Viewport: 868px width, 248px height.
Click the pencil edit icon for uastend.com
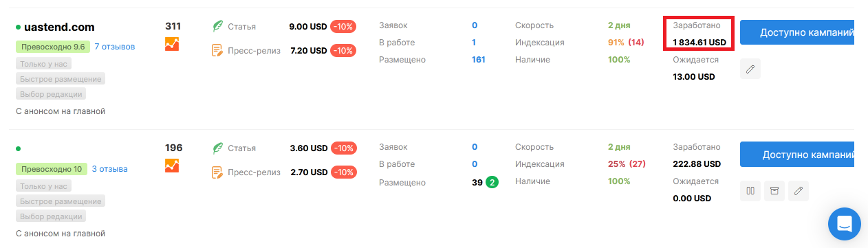click(x=750, y=69)
